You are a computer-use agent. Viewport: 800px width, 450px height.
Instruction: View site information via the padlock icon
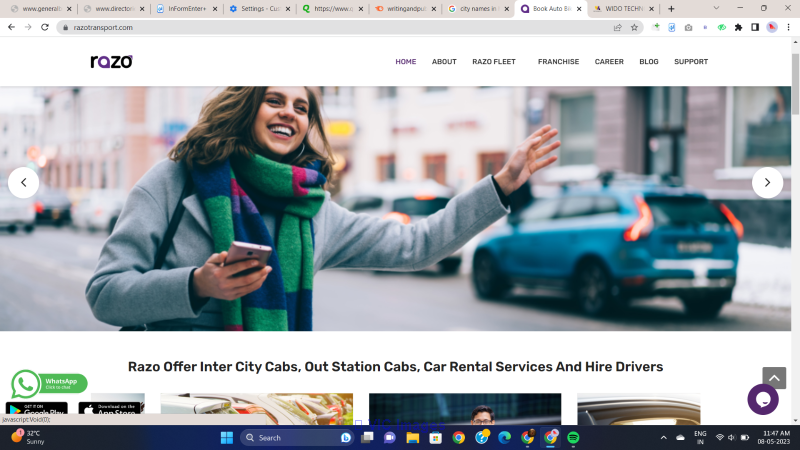[65, 28]
